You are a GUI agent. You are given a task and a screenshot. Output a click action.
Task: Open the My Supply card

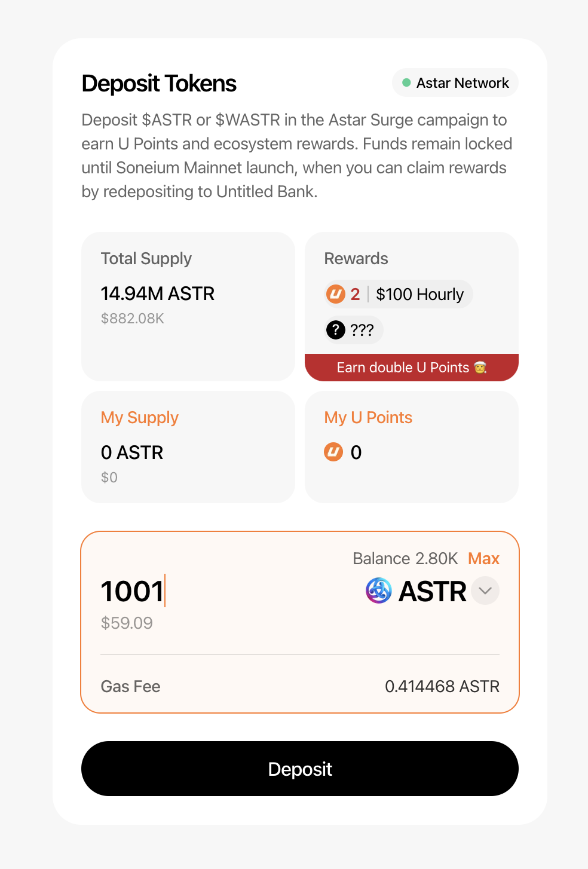point(188,446)
